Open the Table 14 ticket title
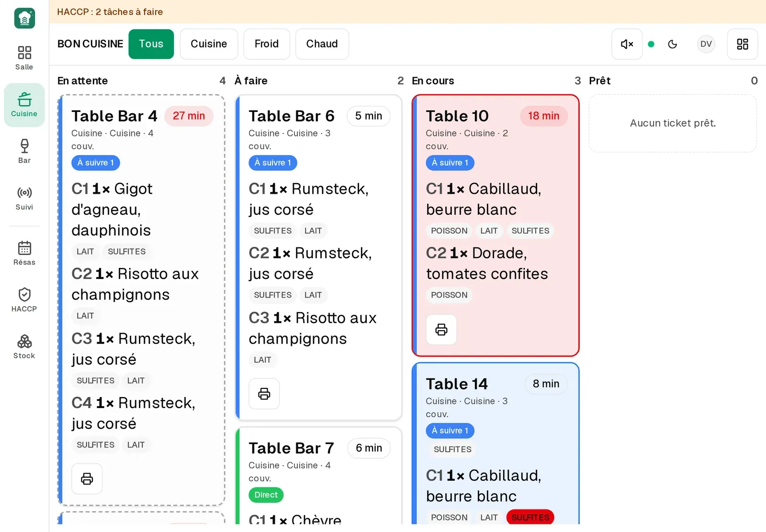Viewport: 766px width, 532px height. tap(456, 384)
